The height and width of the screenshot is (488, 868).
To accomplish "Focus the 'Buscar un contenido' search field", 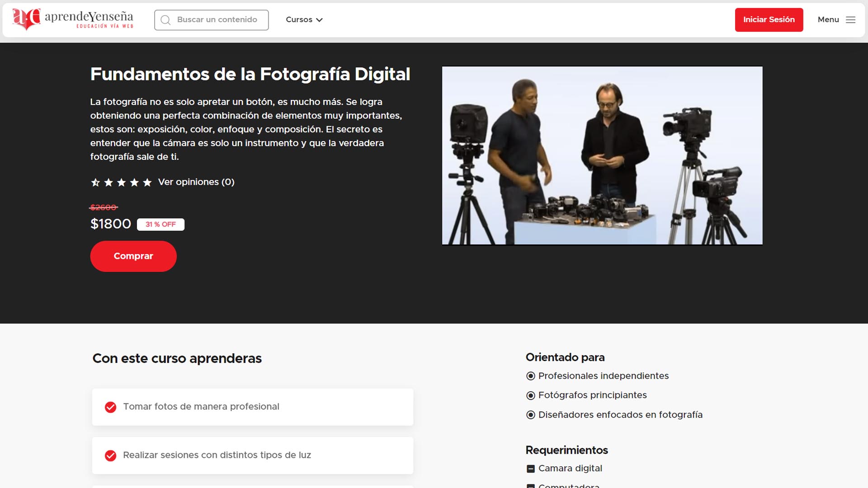I will pos(211,20).
